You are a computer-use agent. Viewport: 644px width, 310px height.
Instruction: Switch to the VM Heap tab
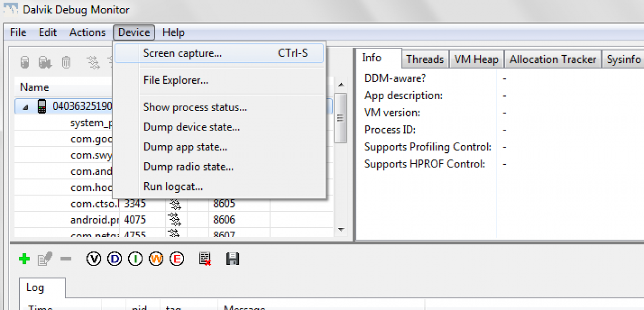(x=476, y=60)
